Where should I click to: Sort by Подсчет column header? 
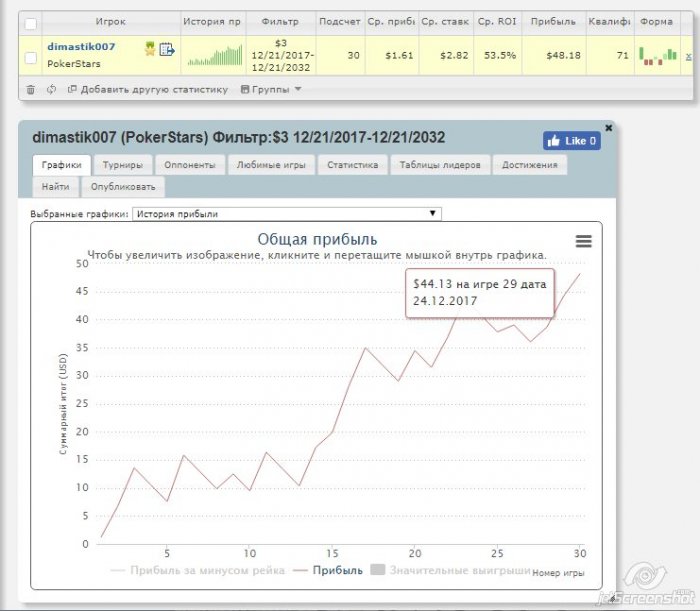[340, 21]
